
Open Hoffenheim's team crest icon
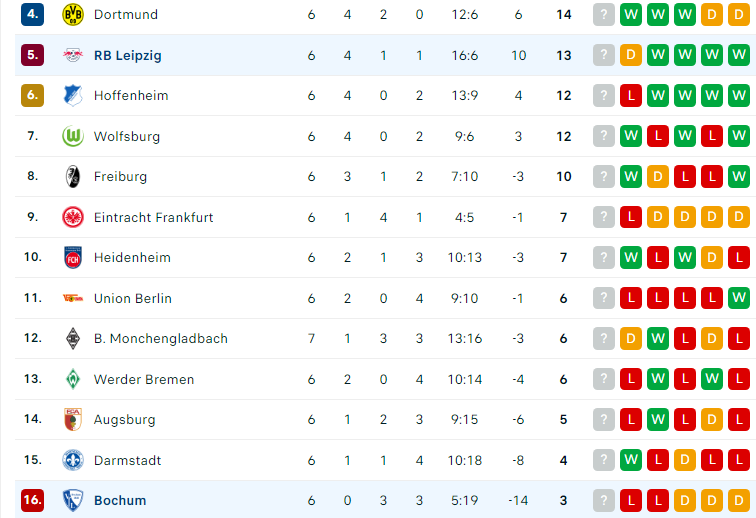point(73,95)
